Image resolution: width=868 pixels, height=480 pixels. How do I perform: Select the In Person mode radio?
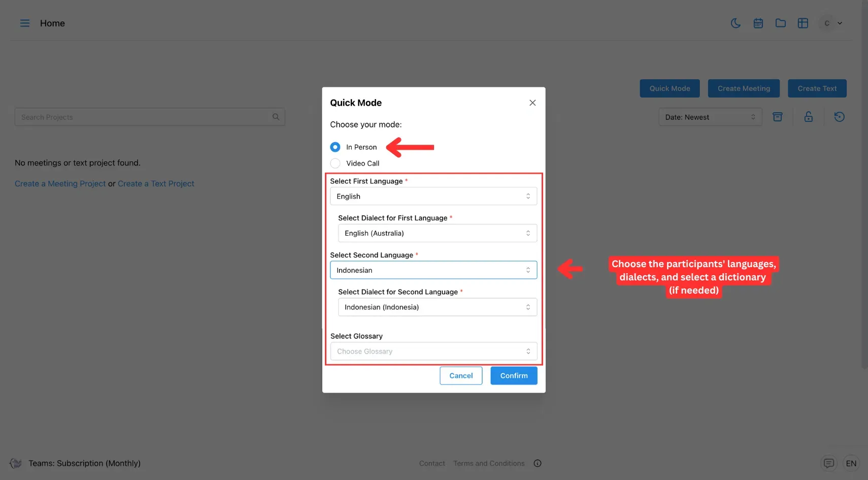tap(335, 147)
